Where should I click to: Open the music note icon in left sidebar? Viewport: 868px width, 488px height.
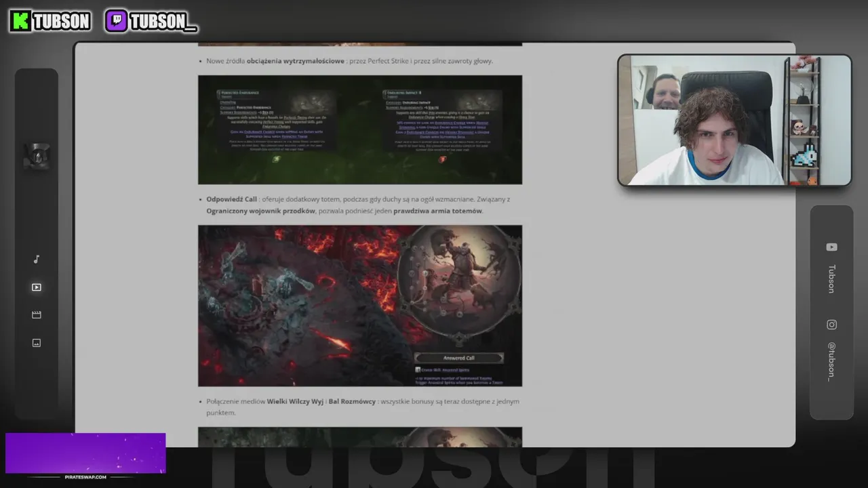[x=37, y=260]
